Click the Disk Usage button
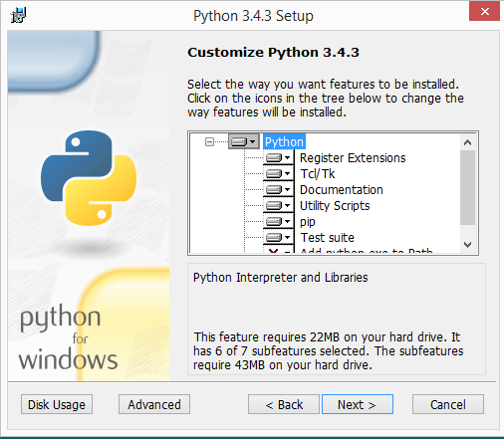The height and width of the screenshot is (439, 504). tap(57, 404)
